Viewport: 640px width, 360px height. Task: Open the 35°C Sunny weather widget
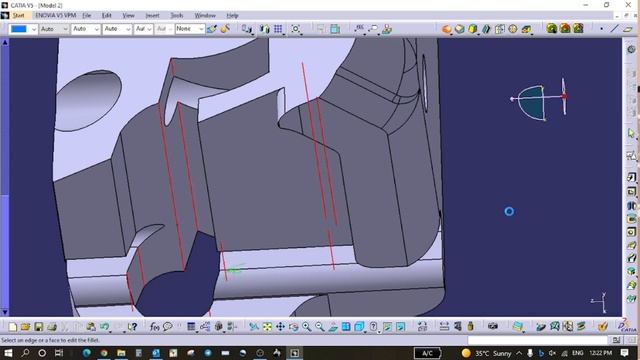(x=486, y=353)
